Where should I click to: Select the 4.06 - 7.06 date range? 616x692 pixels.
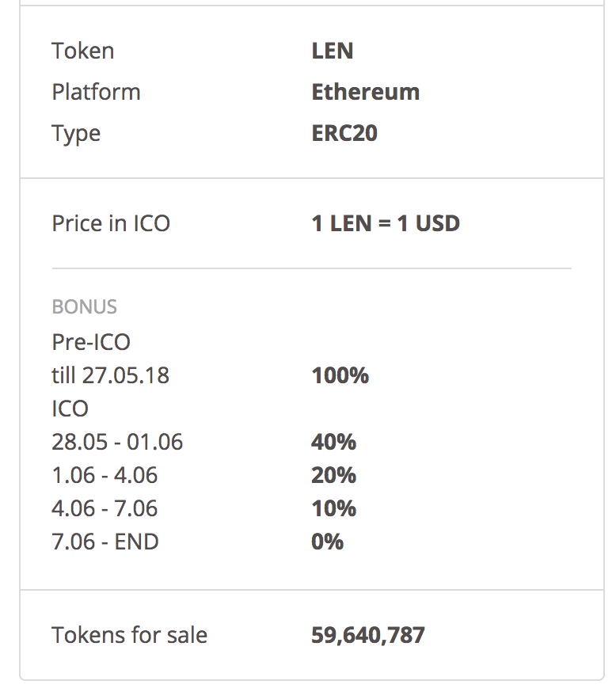point(105,508)
